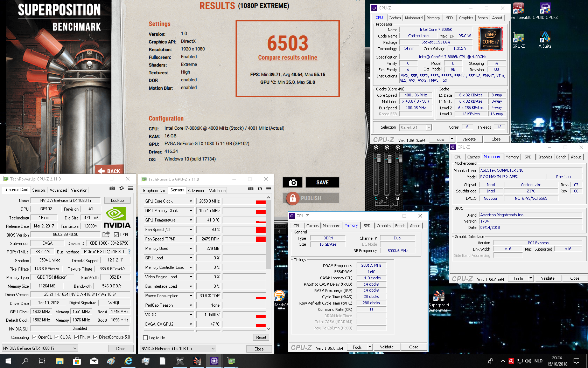Screen dimensions: 588x368
Task: Open GPU selector dropdown in left GPU-Z
Action: [40, 348]
